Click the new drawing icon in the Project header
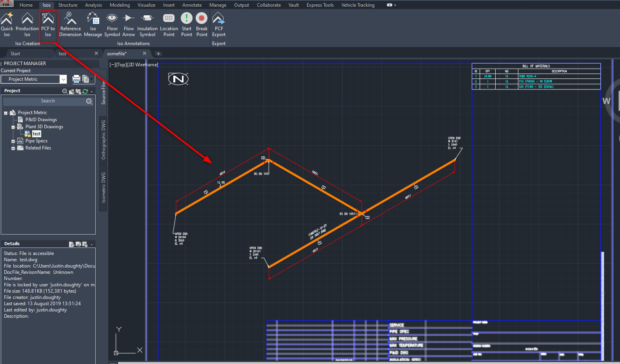Image resolution: width=620 pixels, height=364 pixels. pos(72,91)
